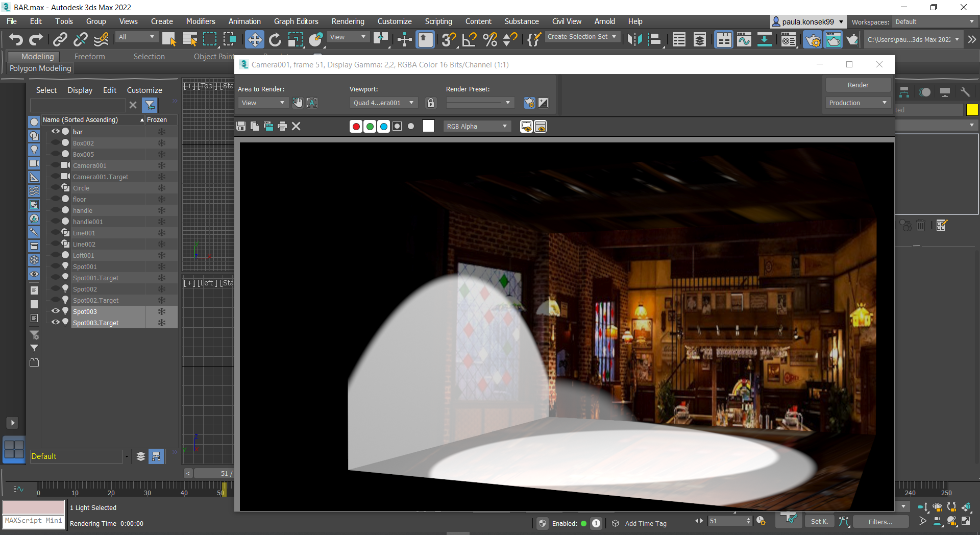Click the Bind to Space Warp icon
Viewport: 980px width, 535px height.
(101, 39)
